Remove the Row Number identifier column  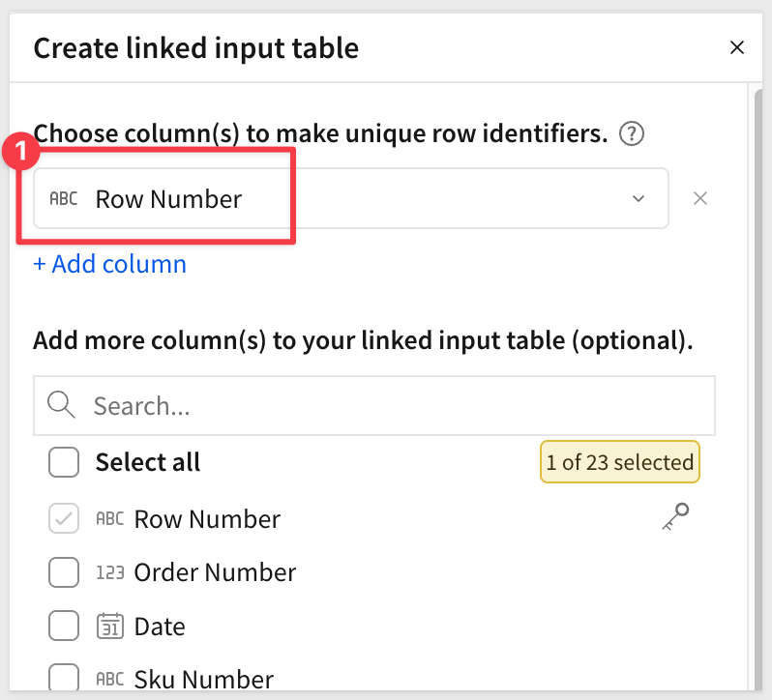(701, 198)
